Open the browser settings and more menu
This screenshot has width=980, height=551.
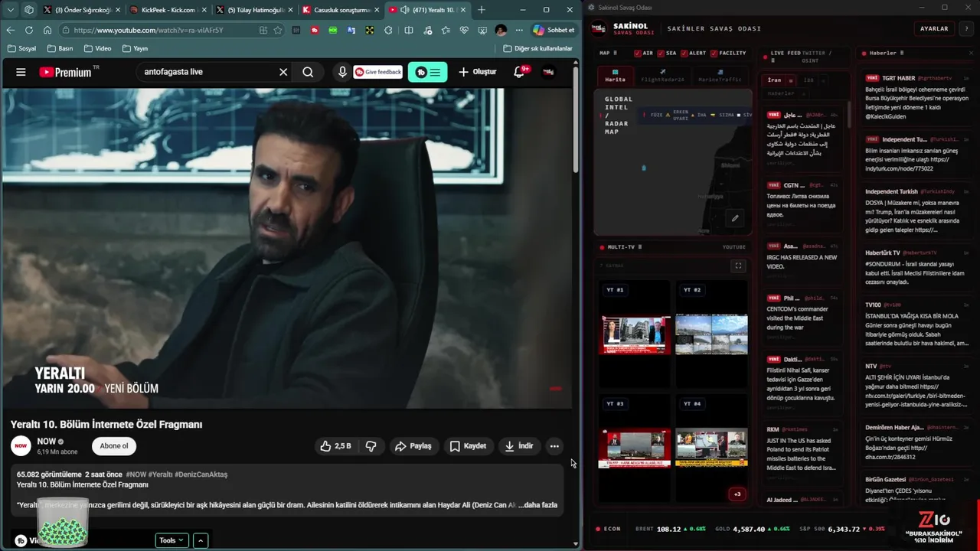point(518,30)
